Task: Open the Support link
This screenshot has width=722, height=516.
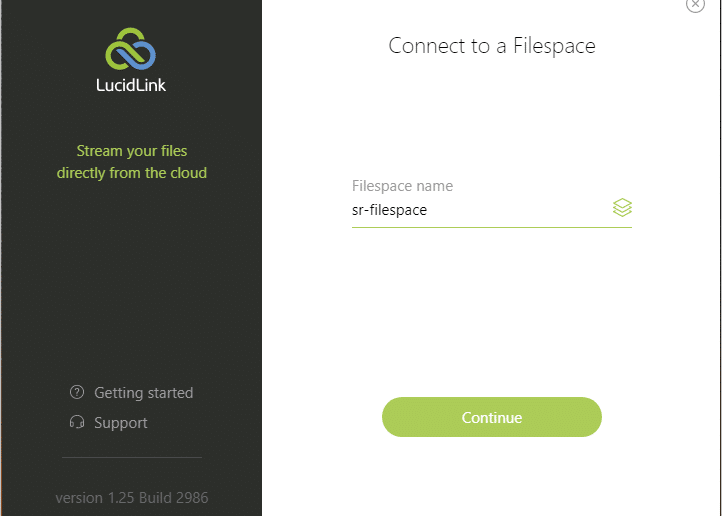Action: click(121, 423)
